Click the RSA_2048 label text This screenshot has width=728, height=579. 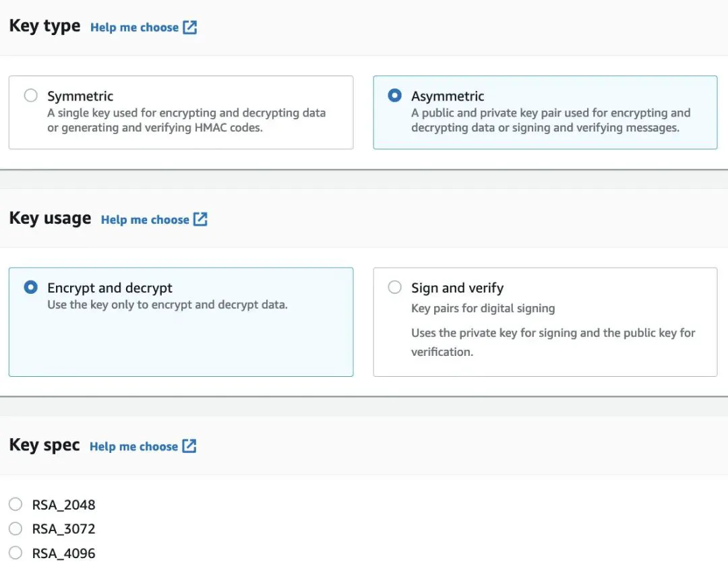63,505
